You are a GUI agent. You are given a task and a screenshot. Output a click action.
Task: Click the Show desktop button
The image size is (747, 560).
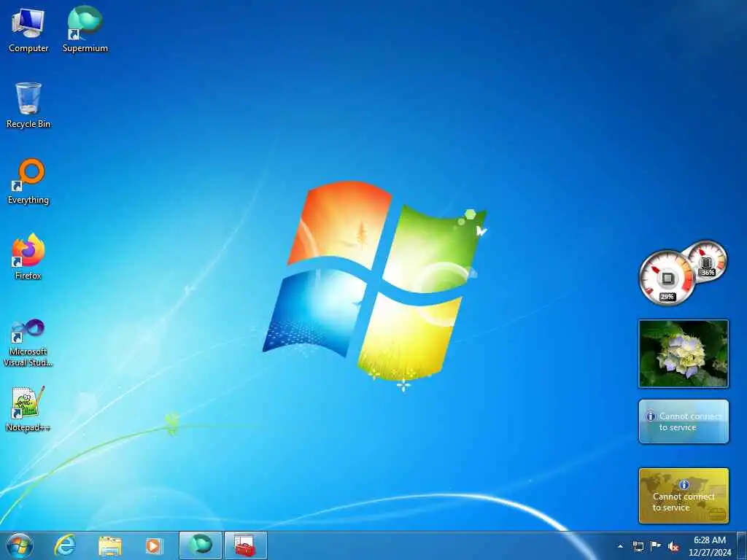click(x=742, y=545)
